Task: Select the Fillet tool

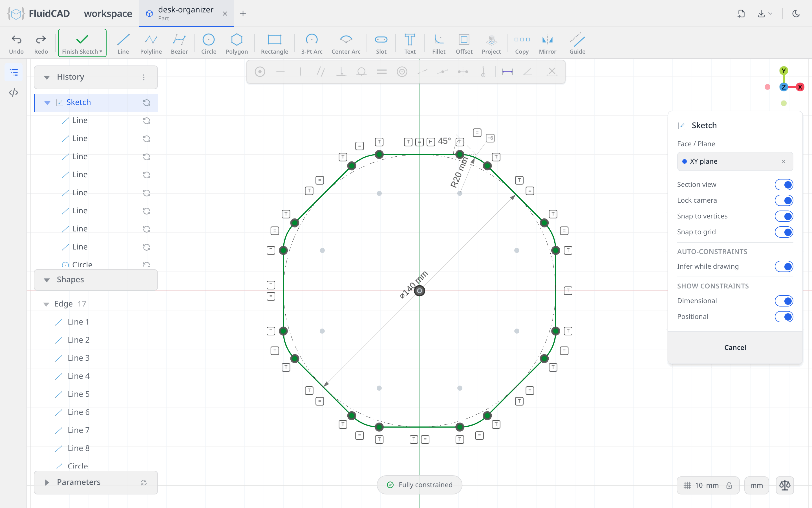Action: [438, 43]
